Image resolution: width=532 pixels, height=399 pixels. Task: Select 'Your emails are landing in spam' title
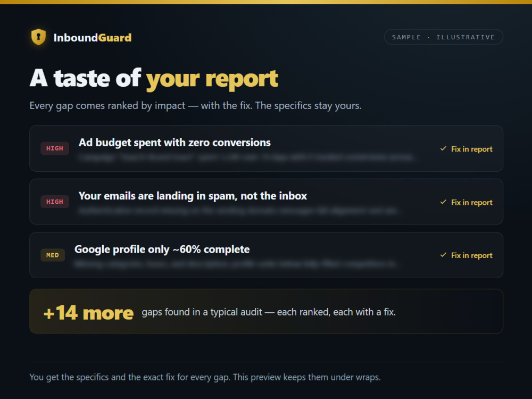click(193, 196)
